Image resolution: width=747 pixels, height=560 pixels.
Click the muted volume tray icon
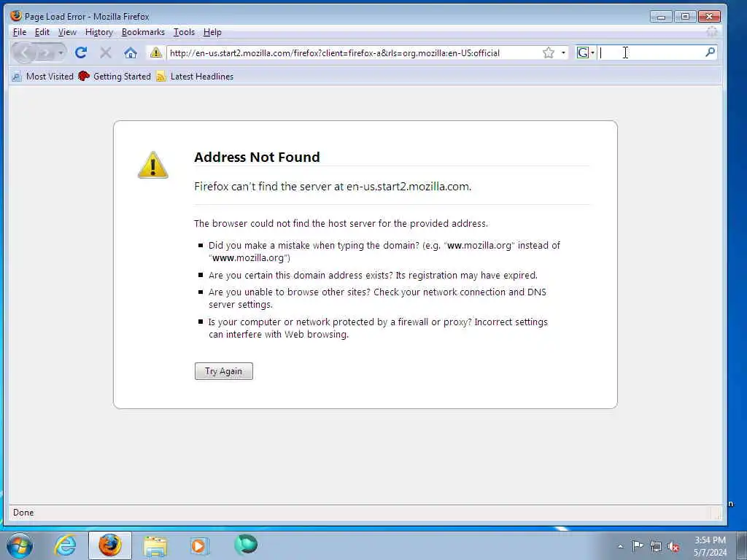[x=673, y=547]
